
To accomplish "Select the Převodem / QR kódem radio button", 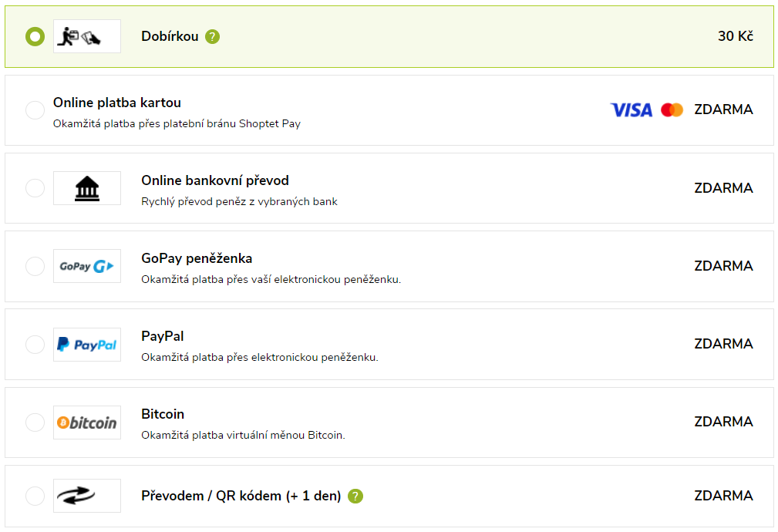I will 35,496.
